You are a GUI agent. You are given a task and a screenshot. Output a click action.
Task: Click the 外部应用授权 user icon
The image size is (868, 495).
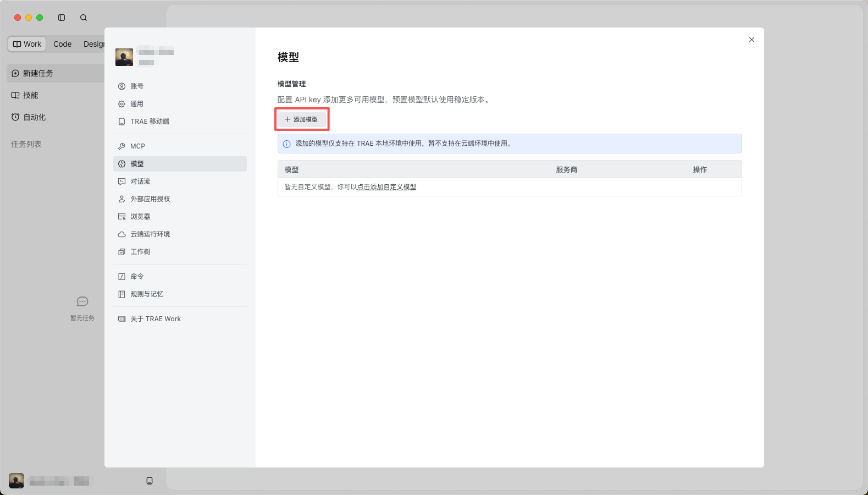click(122, 199)
